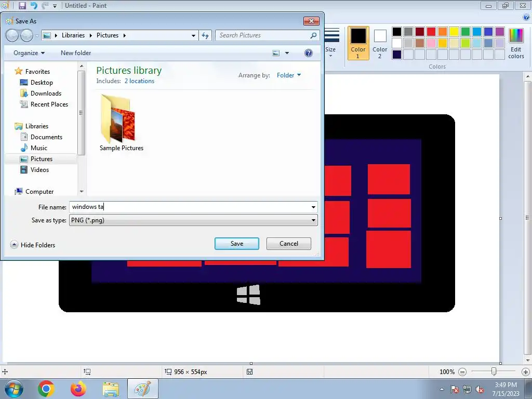
Task: Select Favorites in the navigation pane
Action: click(x=37, y=72)
